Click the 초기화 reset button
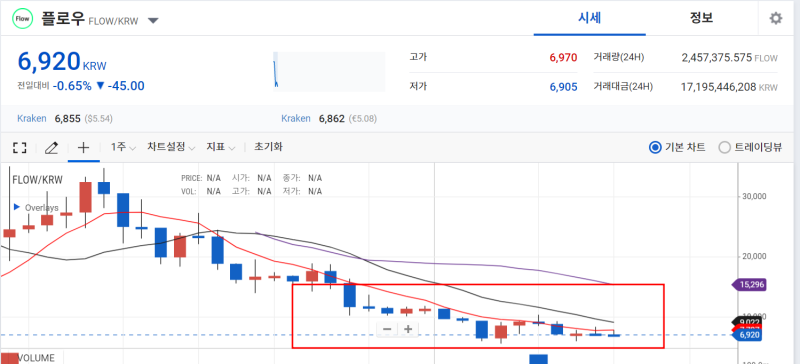The width and height of the screenshot is (800, 364). (x=268, y=147)
